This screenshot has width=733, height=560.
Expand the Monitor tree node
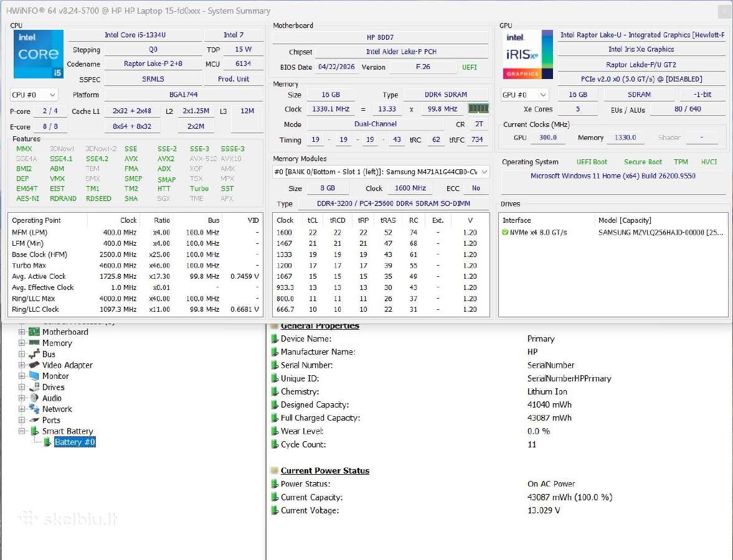22,376
